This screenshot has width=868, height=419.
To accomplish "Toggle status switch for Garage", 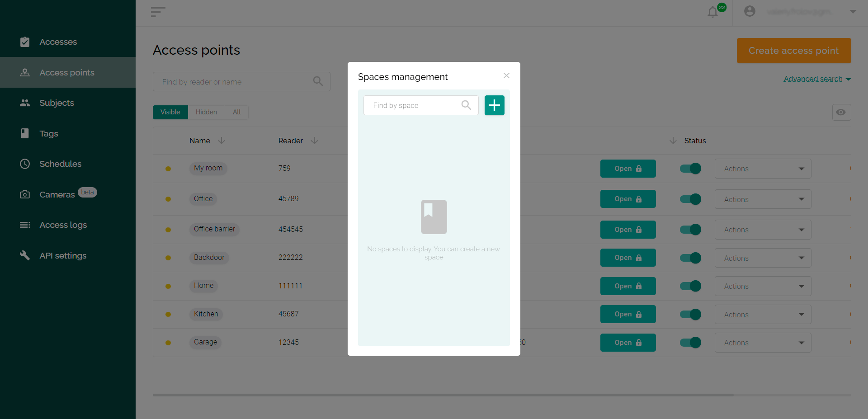I will tap(690, 343).
